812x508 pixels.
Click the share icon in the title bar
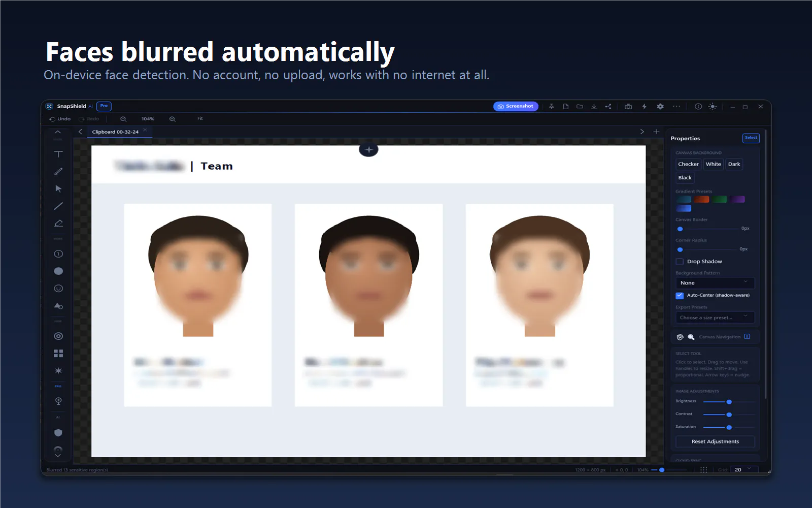(x=608, y=106)
